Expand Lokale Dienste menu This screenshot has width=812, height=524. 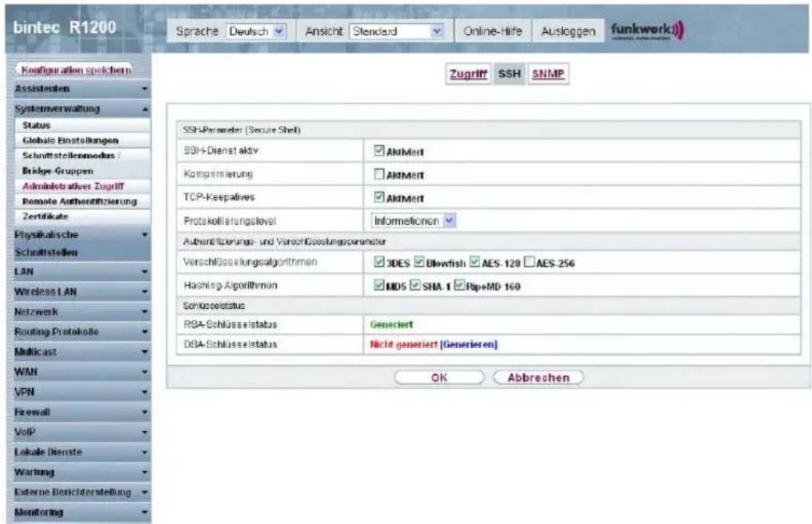pyautogui.click(x=82, y=452)
